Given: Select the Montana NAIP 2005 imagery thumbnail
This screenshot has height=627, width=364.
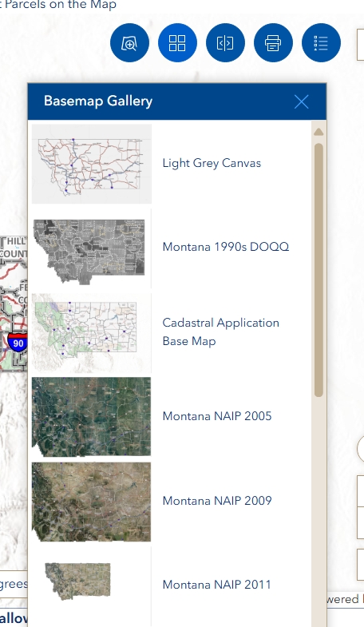Looking at the screenshot, I should click(92, 417).
